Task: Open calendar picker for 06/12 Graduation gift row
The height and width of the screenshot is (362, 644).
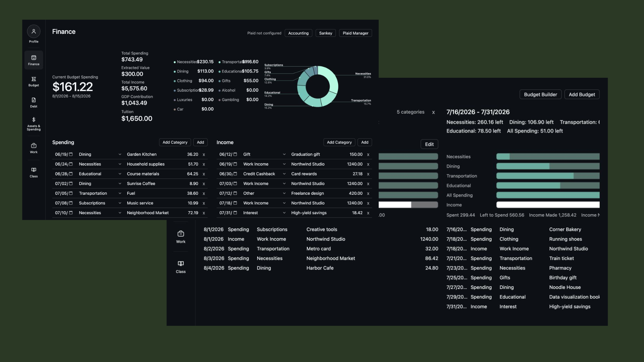Action: pos(235,154)
